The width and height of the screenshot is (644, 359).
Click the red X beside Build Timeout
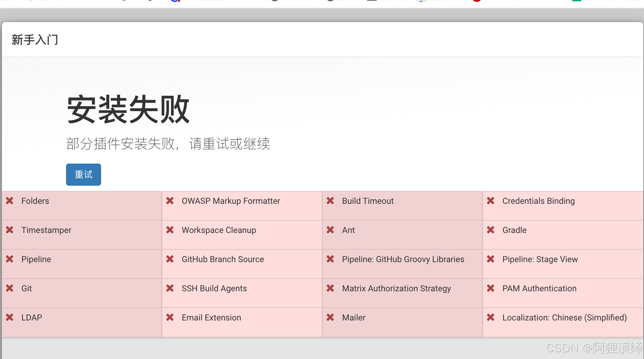[x=330, y=201]
